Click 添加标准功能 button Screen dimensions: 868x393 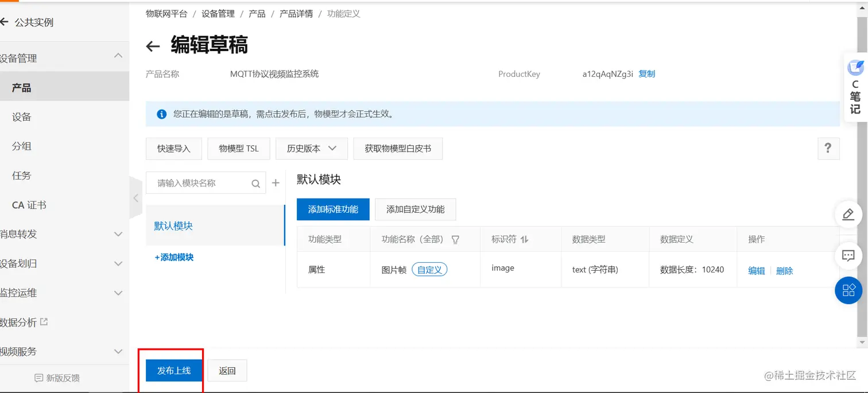coord(333,209)
